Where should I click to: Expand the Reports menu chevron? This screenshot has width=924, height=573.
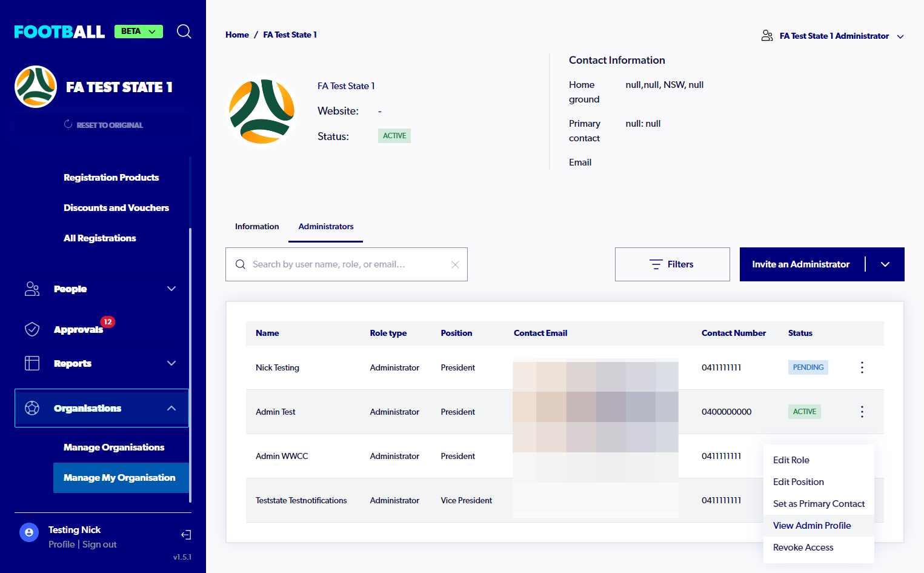pyautogui.click(x=171, y=363)
